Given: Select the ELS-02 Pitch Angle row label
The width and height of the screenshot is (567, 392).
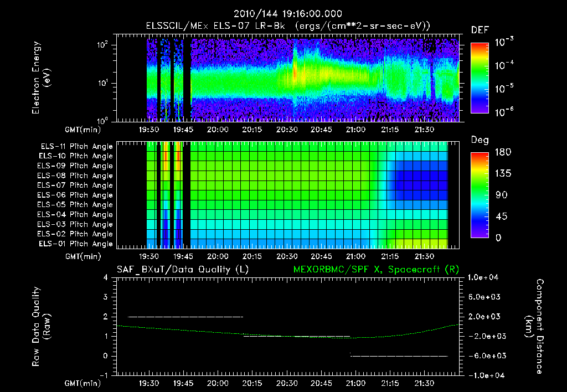Looking at the screenshot, I should pyautogui.click(x=75, y=234).
